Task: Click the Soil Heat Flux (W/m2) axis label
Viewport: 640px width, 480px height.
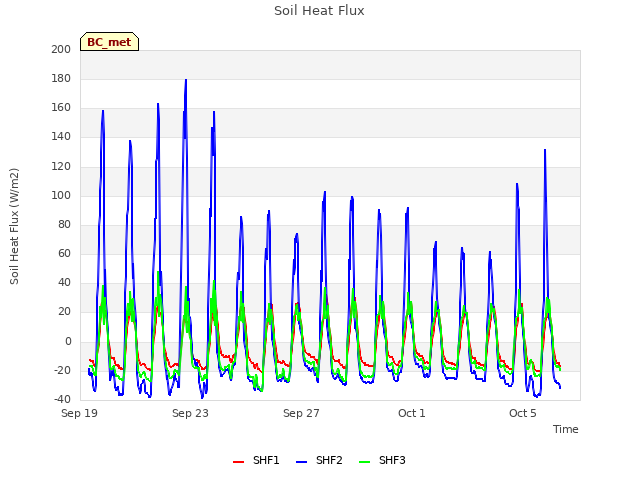Action: (x=14, y=226)
